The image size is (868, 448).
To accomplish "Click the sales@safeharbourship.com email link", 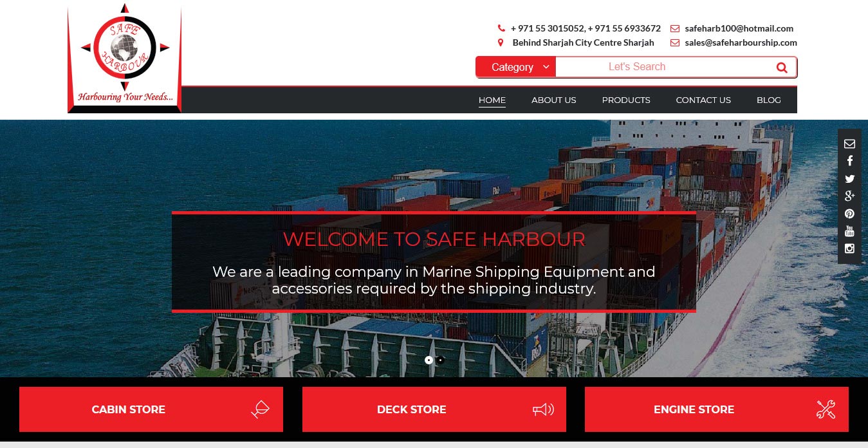I will click(x=741, y=42).
